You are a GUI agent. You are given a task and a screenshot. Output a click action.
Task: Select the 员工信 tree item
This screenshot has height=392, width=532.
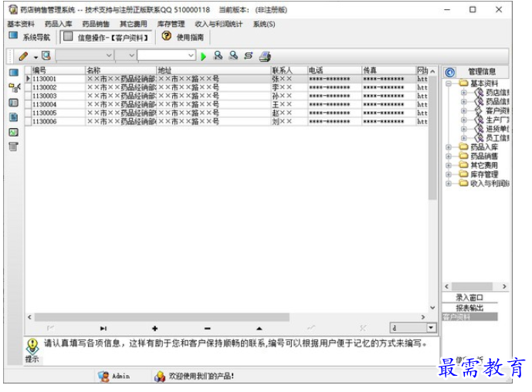click(x=497, y=138)
